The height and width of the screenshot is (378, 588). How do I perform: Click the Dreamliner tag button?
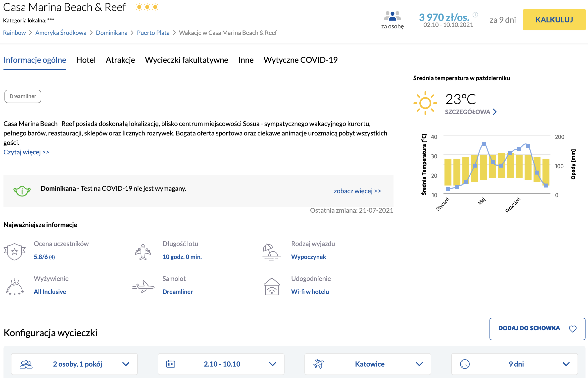(23, 96)
